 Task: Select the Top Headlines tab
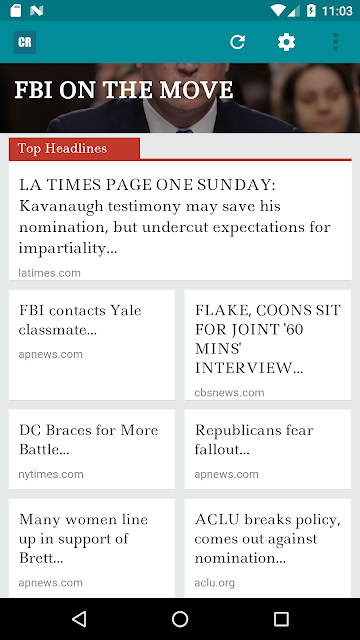(74, 149)
